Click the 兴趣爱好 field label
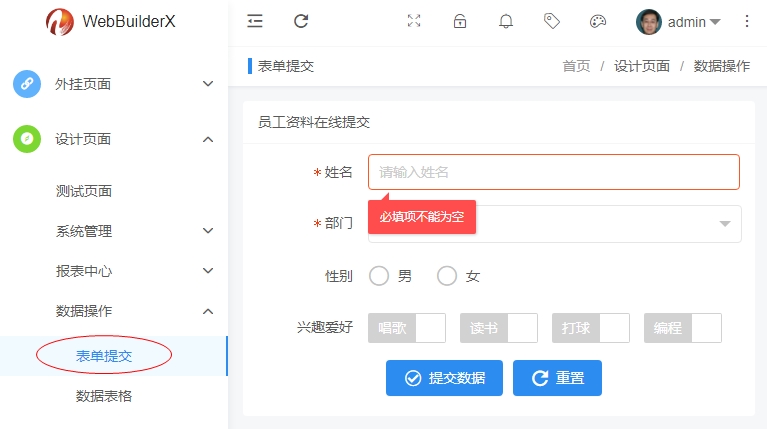Image resolution: width=767 pixels, height=429 pixels. (x=325, y=327)
